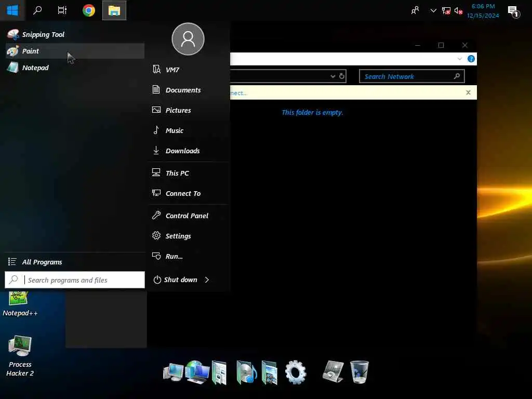Open Process Hacker 2 desktop icon
The width and height of the screenshot is (532, 399).
(x=20, y=356)
